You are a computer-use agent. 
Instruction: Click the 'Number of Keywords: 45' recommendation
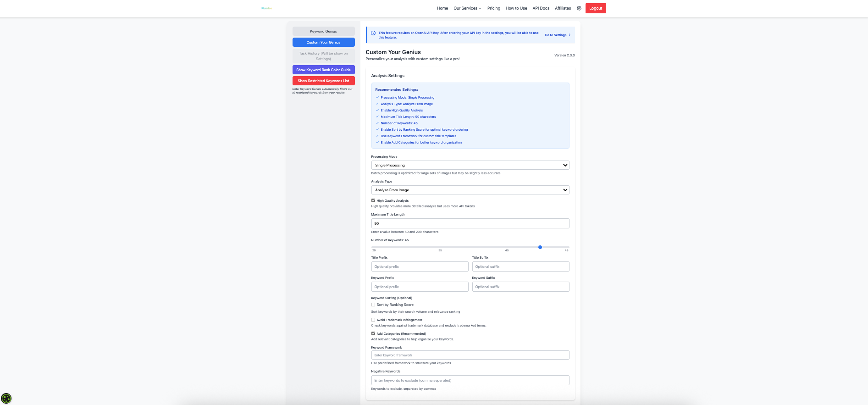(399, 123)
